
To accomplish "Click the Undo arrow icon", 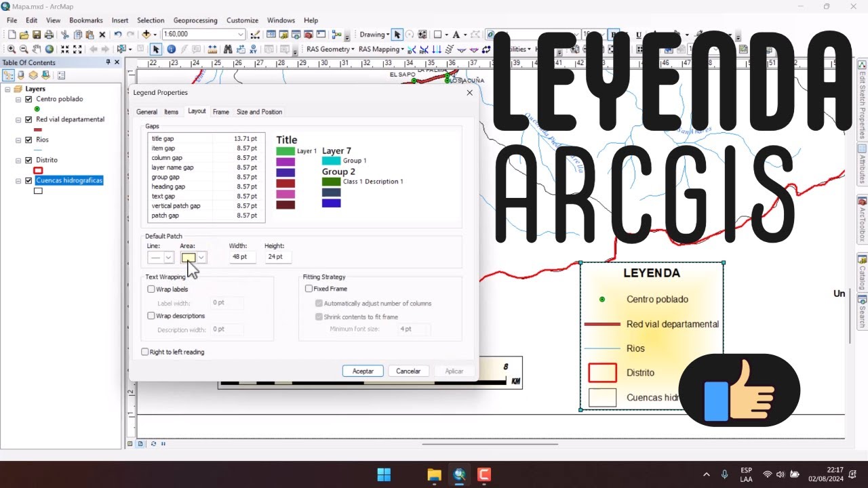I will pyautogui.click(x=118, y=35).
